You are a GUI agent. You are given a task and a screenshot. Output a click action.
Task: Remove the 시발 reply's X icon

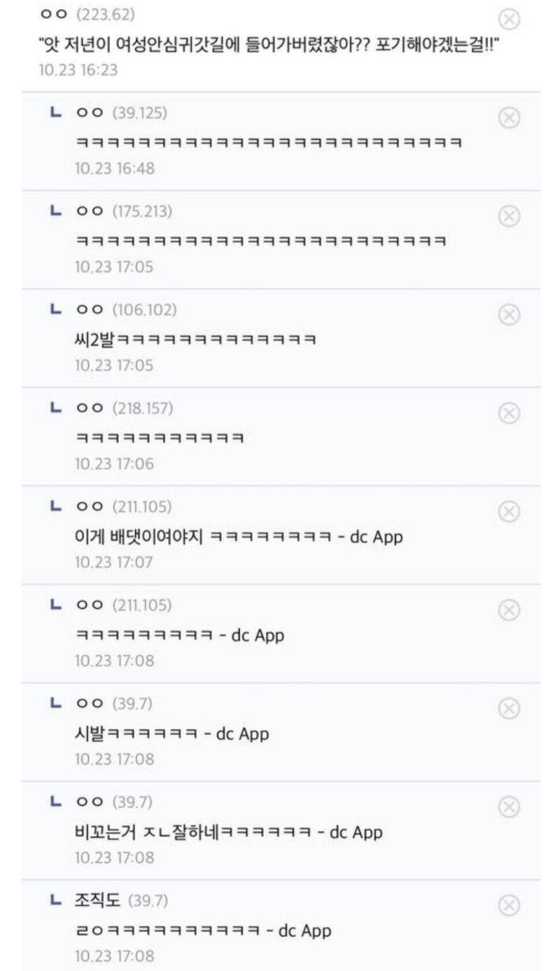point(509,709)
